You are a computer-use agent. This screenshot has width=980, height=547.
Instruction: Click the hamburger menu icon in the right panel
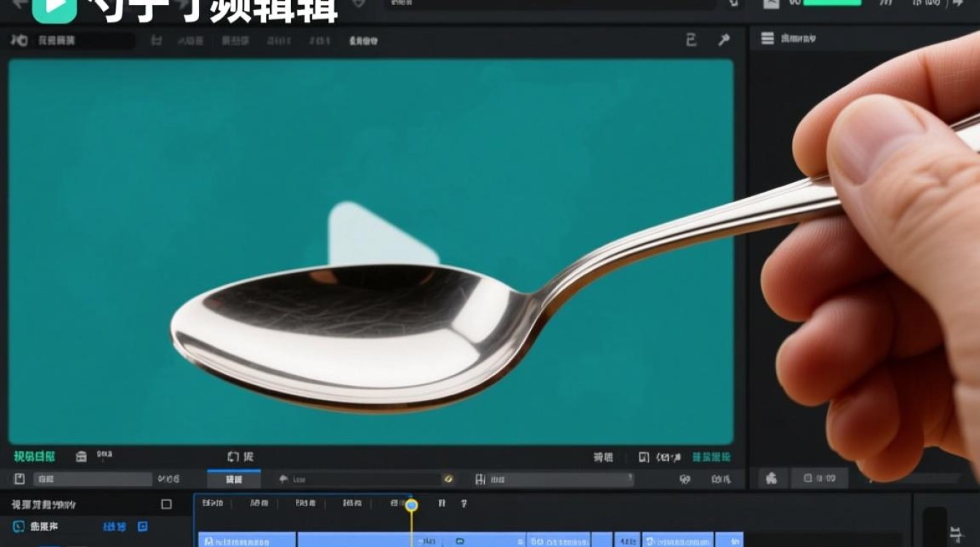point(768,39)
